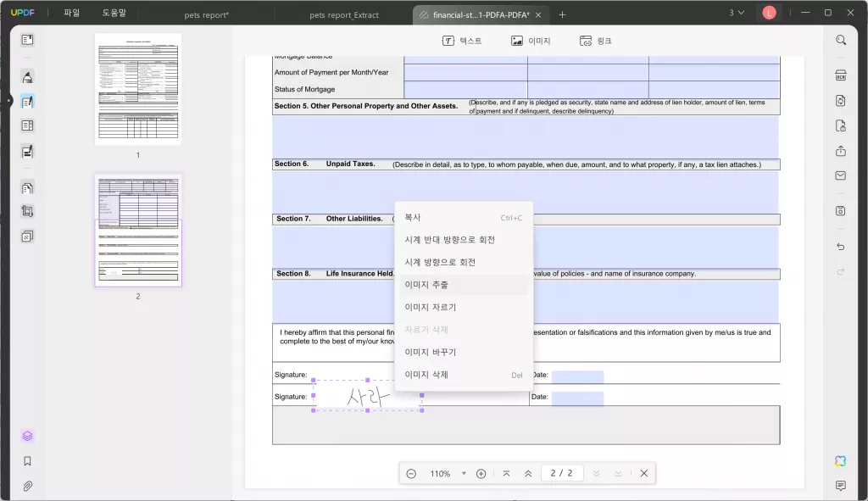Click the 텍스트 edit button
Image resolution: width=868 pixels, height=501 pixels.
click(462, 41)
